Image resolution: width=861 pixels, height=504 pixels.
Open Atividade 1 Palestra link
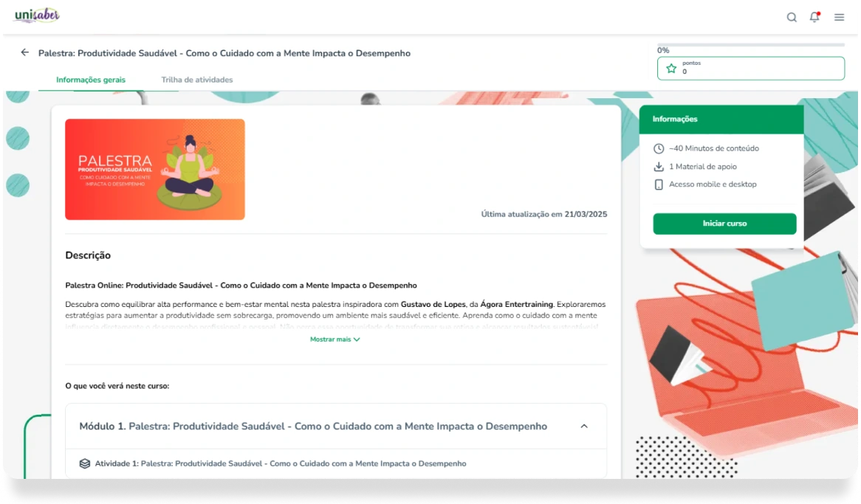pos(281,463)
